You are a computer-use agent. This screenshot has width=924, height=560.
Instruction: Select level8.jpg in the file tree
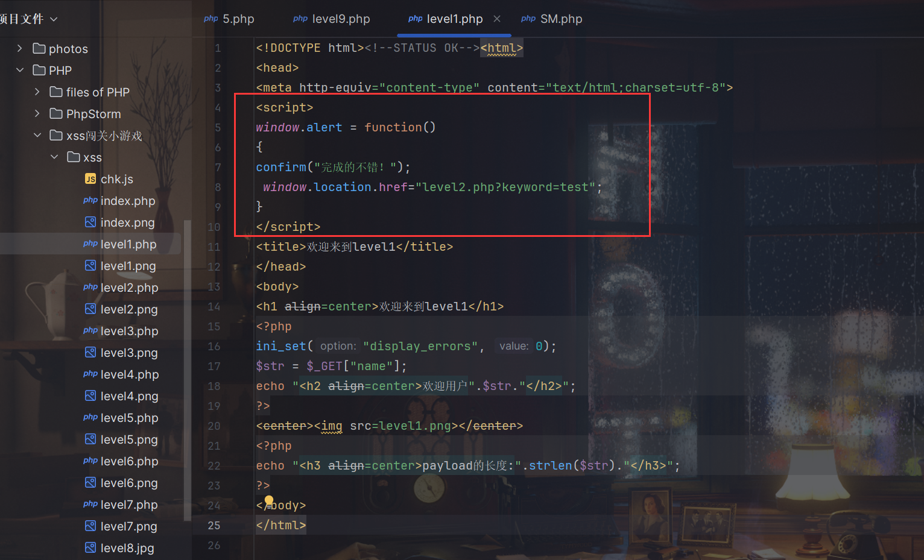(127, 548)
